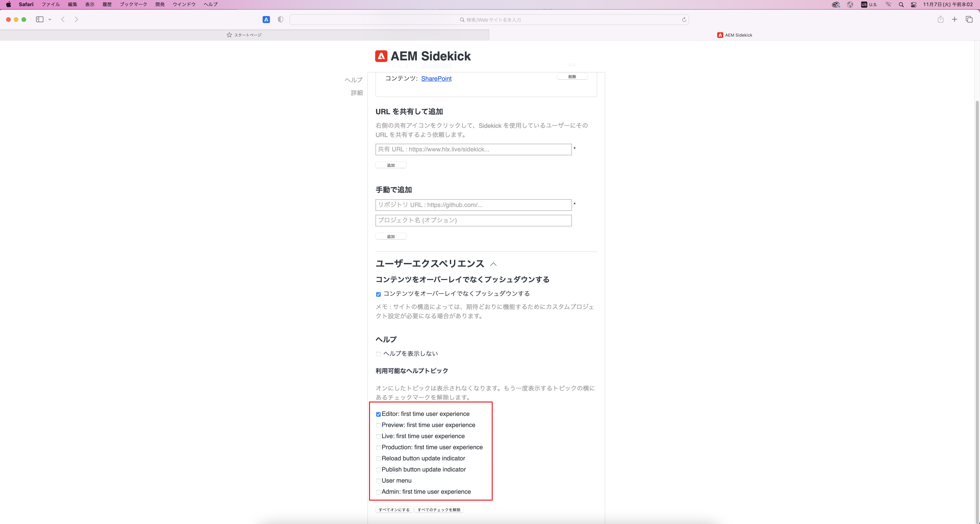Screen dimensions: 980x524
Task: Open the ブックマーク menu
Action: pyautogui.click(x=133, y=5)
